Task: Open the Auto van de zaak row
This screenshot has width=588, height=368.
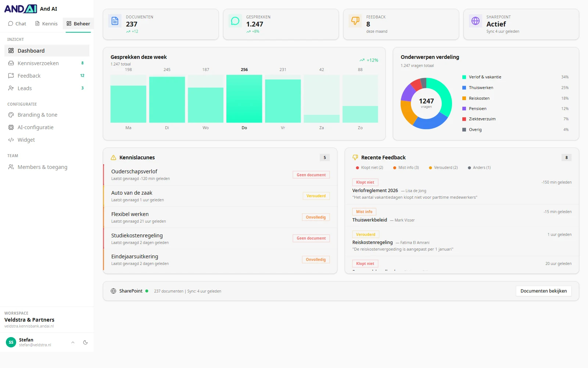Action: (220, 196)
